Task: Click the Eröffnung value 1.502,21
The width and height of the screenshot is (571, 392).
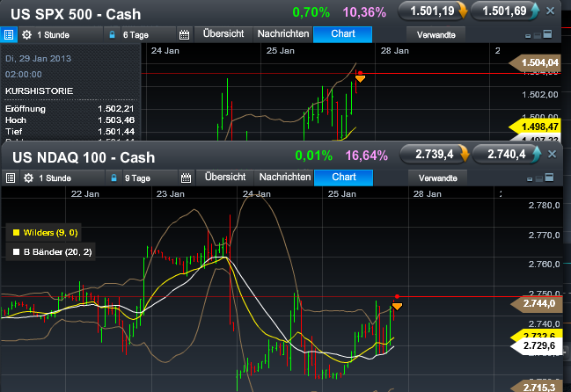Action: [116, 109]
